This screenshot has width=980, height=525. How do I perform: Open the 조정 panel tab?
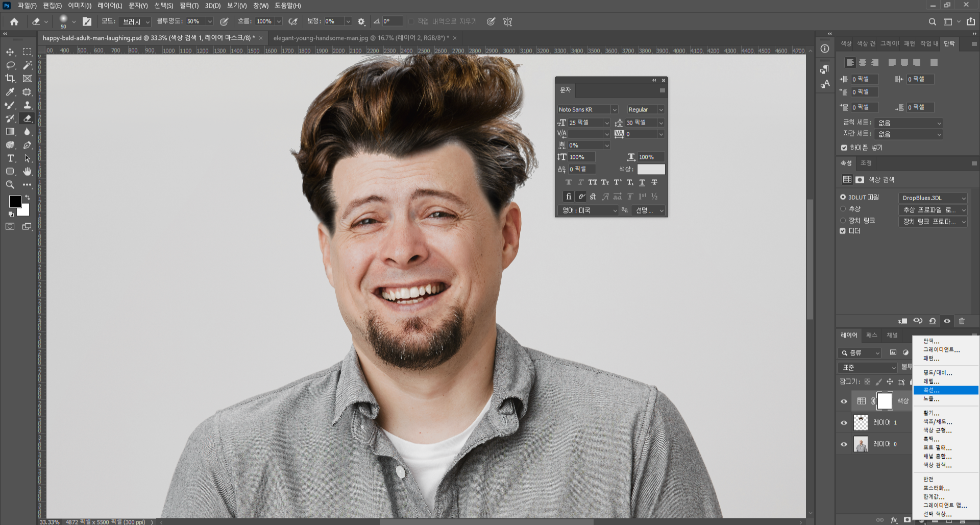pos(866,163)
